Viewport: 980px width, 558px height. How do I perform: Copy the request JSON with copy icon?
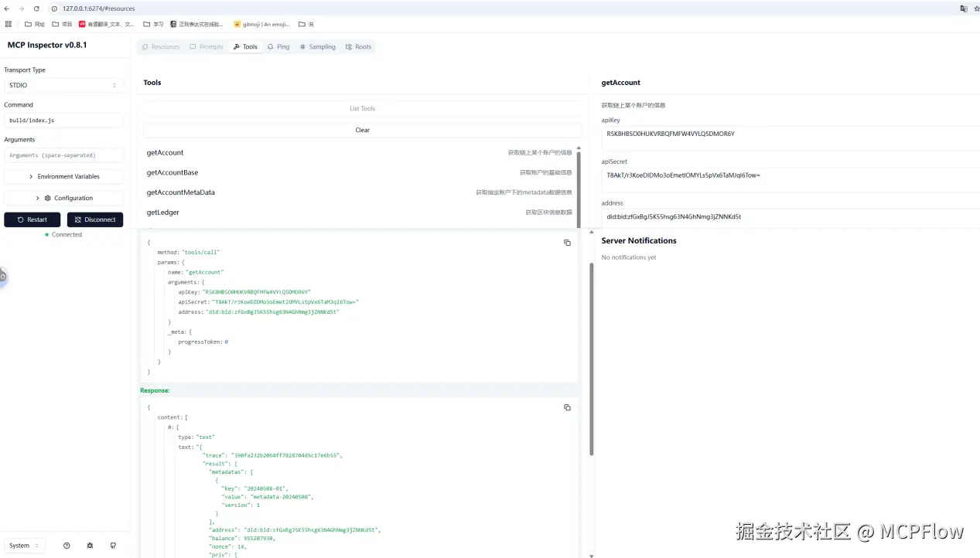pyautogui.click(x=567, y=243)
